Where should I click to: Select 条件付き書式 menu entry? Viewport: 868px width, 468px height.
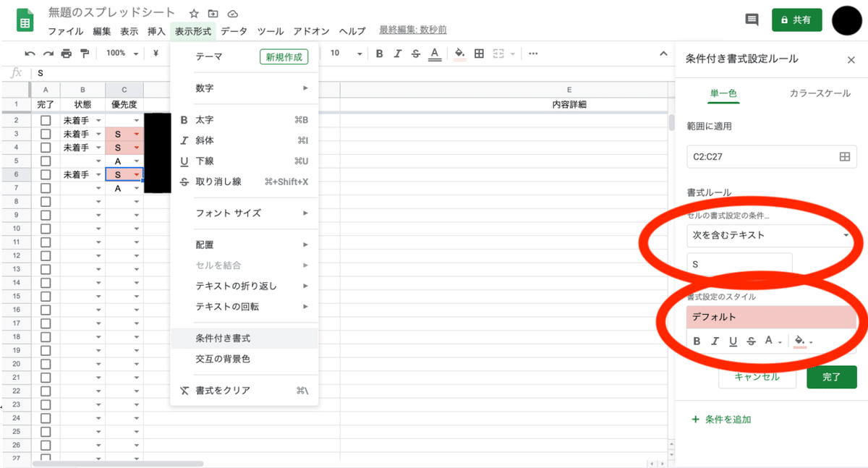tap(244, 338)
